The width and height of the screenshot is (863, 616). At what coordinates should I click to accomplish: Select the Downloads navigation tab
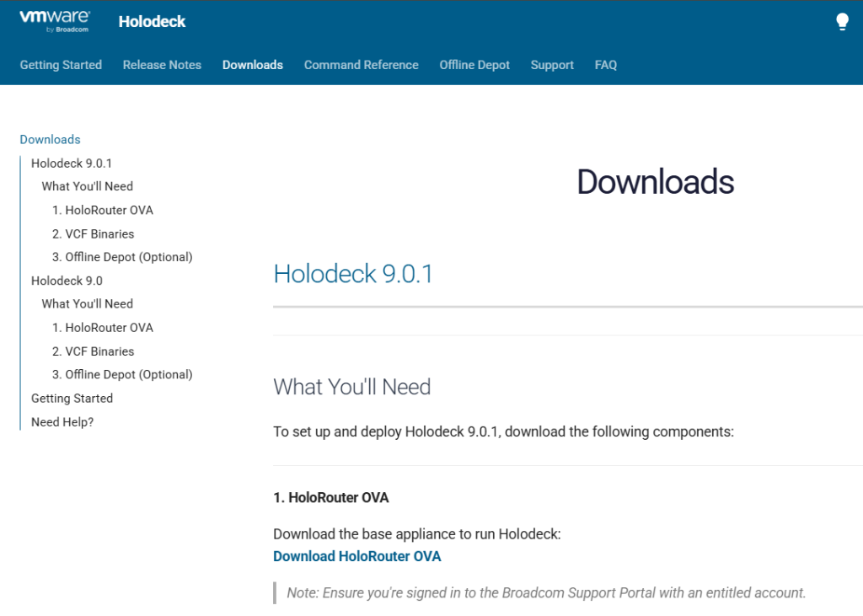click(252, 65)
